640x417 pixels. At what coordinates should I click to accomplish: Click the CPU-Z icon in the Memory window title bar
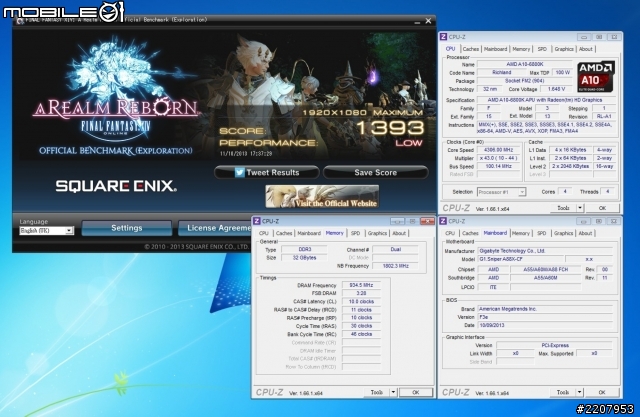(257, 221)
